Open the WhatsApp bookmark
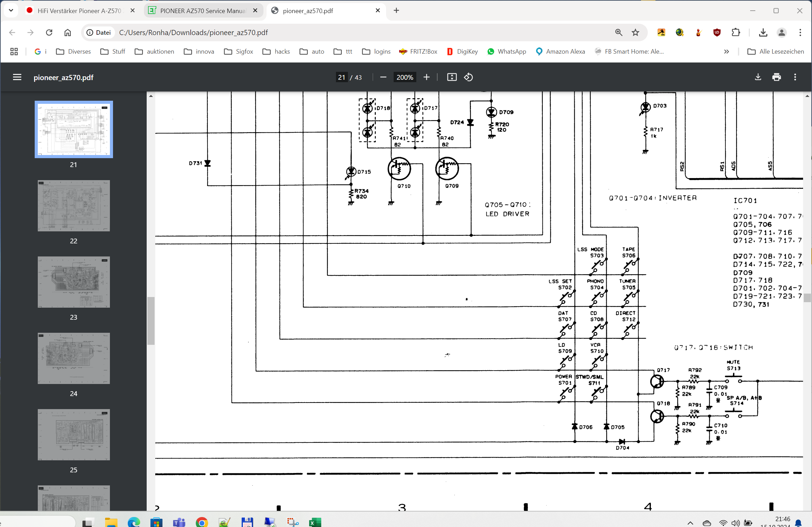The height and width of the screenshot is (527, 812). [507, 52]
